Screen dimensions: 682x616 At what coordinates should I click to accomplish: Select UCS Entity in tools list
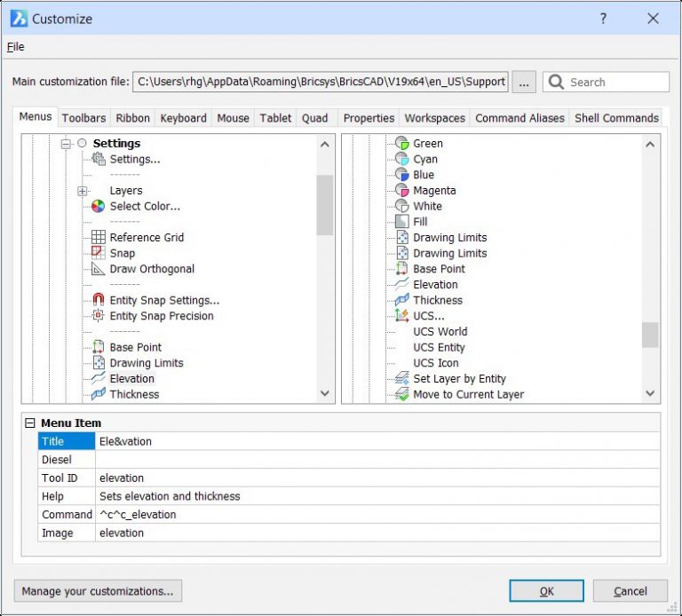439,347
